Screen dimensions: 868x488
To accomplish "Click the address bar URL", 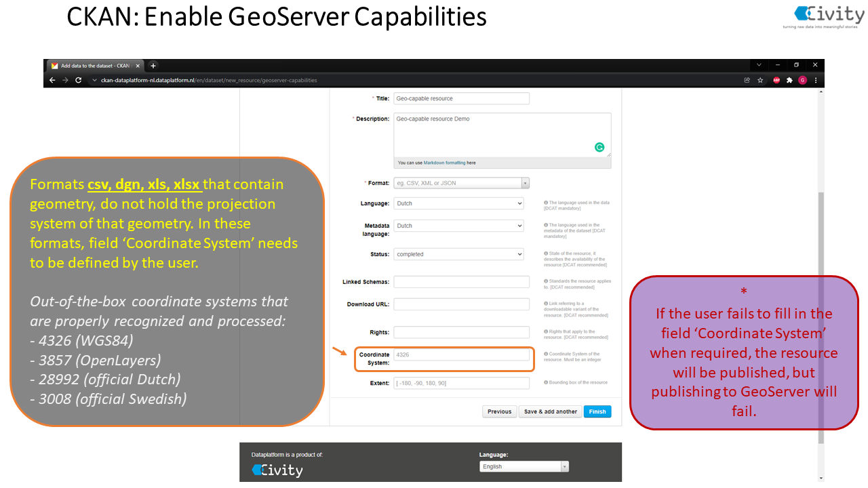I will 209,80.
